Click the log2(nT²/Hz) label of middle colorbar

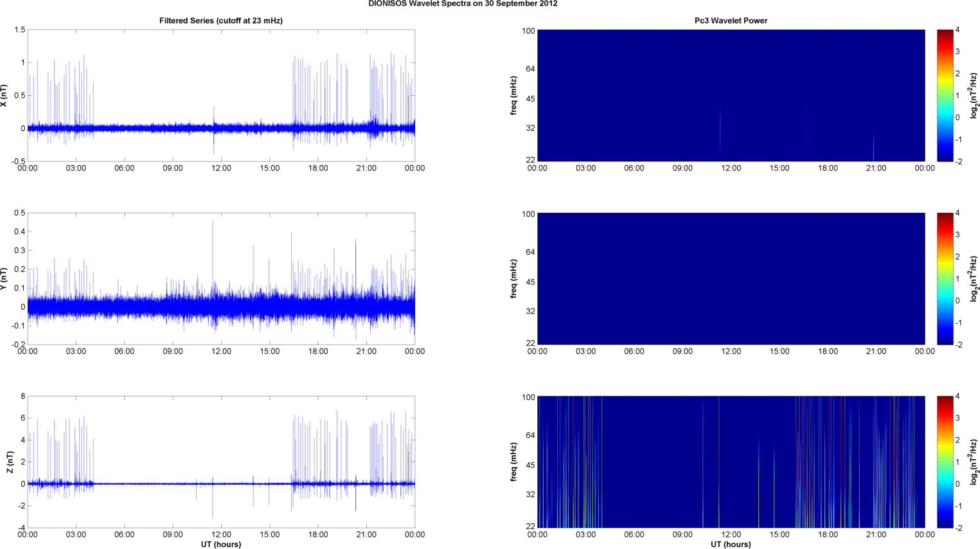pos(974,279)
